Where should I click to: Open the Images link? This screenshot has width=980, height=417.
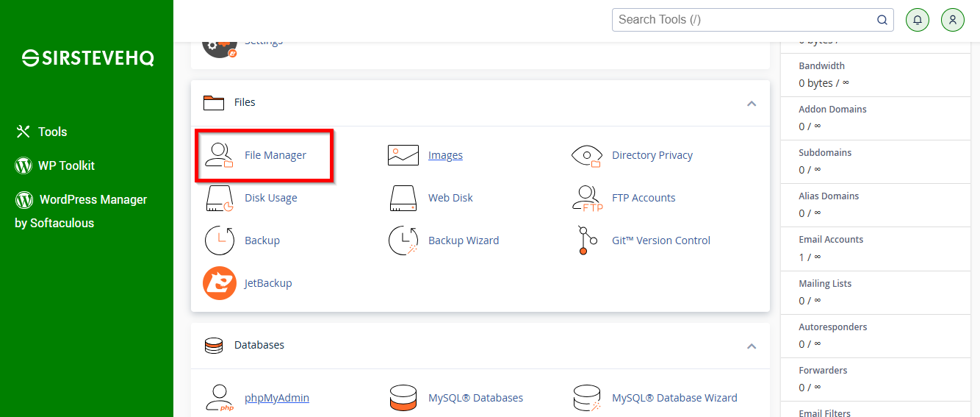click(x=445, y=155)
